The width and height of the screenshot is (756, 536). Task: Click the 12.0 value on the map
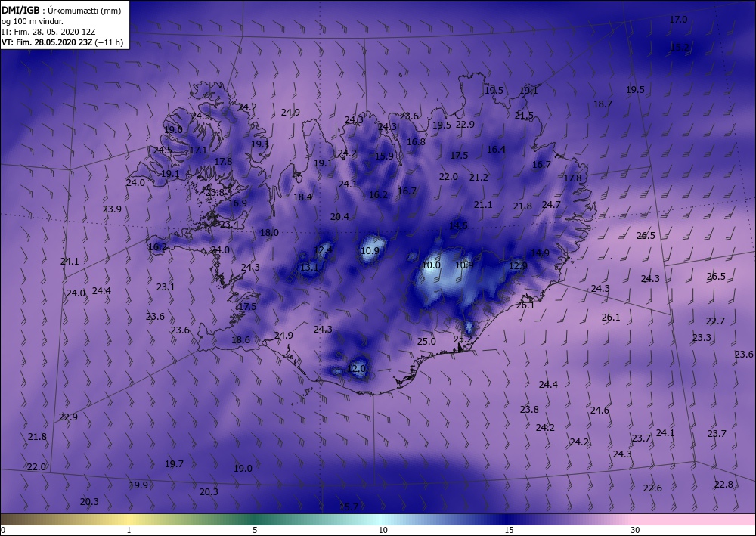(x=356, y=369)
